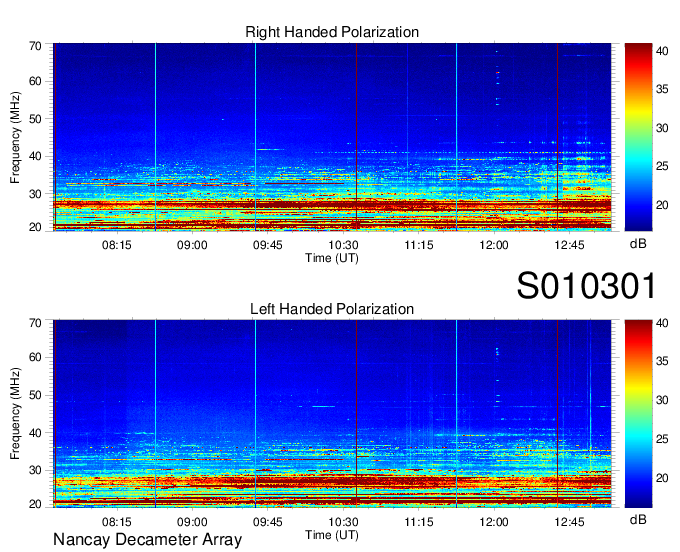This screenshot has height=552, width=680.
Task: Click inside the Right Handed Polarization spectrogram
Action: coord(332,137)
